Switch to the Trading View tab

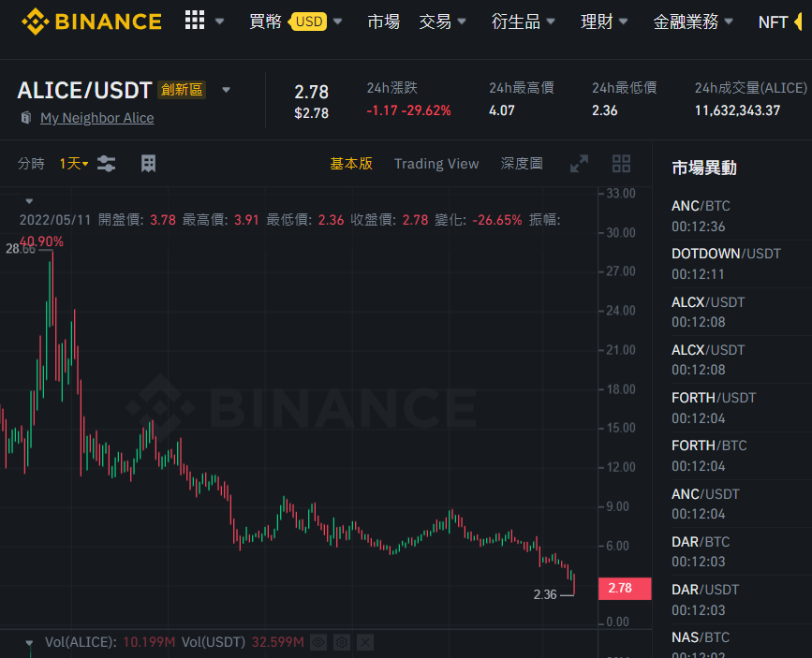[436, 164]
